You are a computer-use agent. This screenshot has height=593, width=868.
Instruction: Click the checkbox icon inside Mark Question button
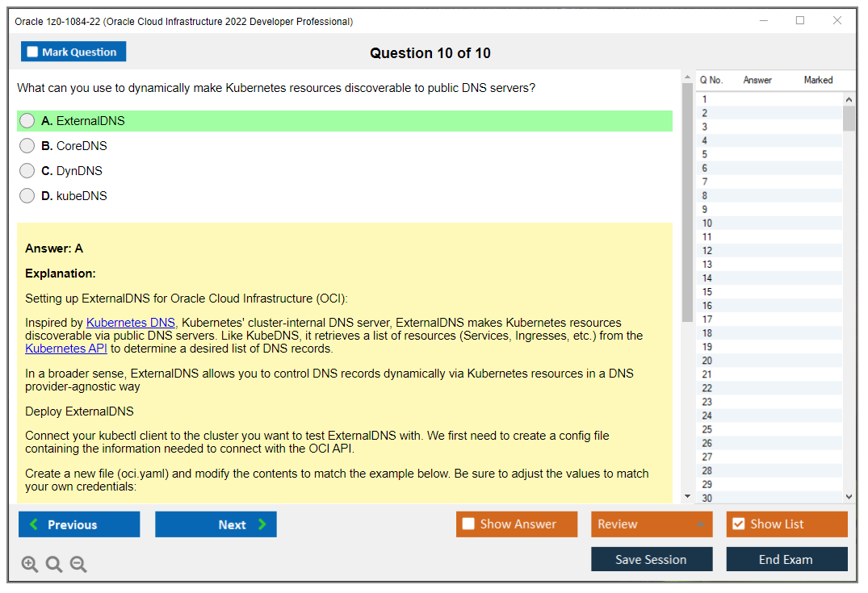(x=31, y=51)
